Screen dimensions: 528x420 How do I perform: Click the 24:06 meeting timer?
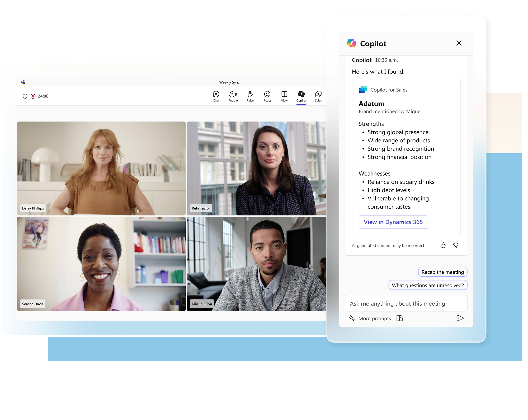click(43, 96)
